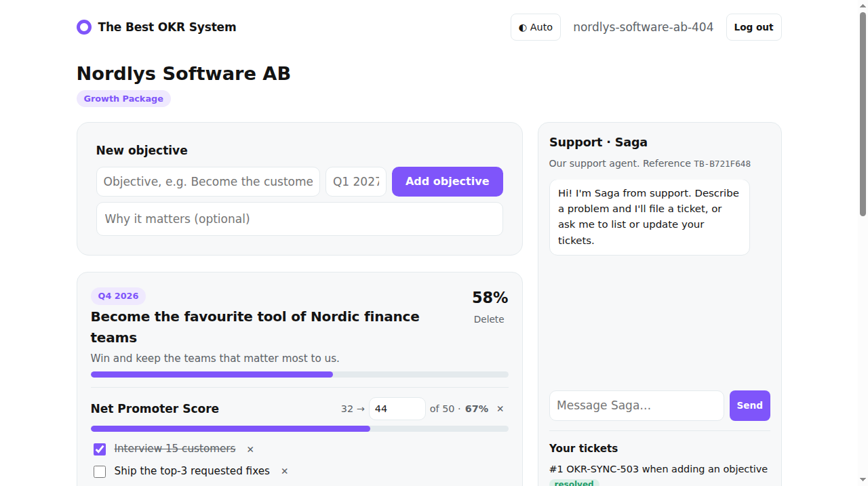Click the Net Promoter Score progress bar
Image resolution: width=868 pixels, height=486 pixels.
[x=300, y=429]
